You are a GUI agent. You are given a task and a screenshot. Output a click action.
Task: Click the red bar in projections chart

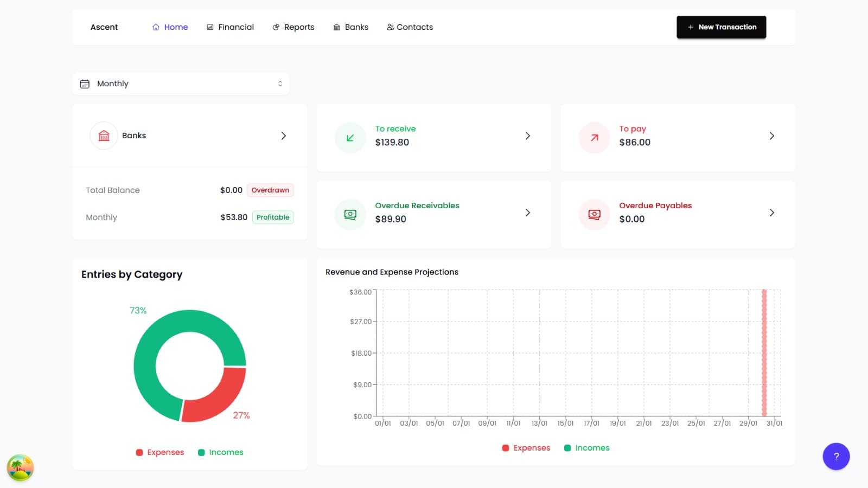pyautogui.click(x=764, y=352)
